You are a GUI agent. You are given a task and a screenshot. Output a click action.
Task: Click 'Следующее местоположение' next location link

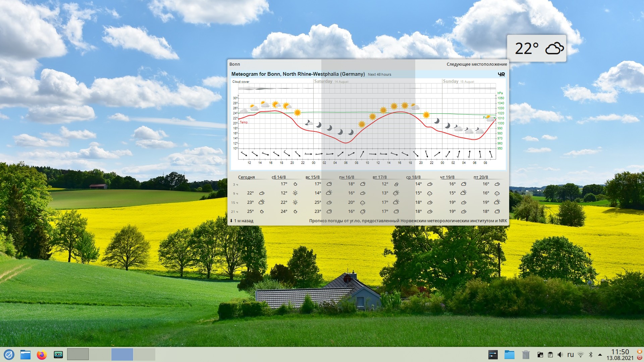coord(477,64)
